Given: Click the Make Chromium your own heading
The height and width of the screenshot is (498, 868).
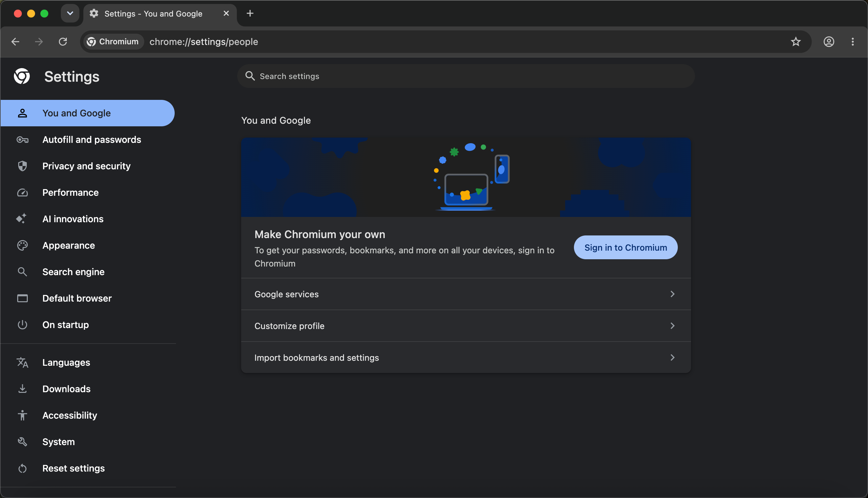Looking at the screenshot, I should (x=320, y=234).
